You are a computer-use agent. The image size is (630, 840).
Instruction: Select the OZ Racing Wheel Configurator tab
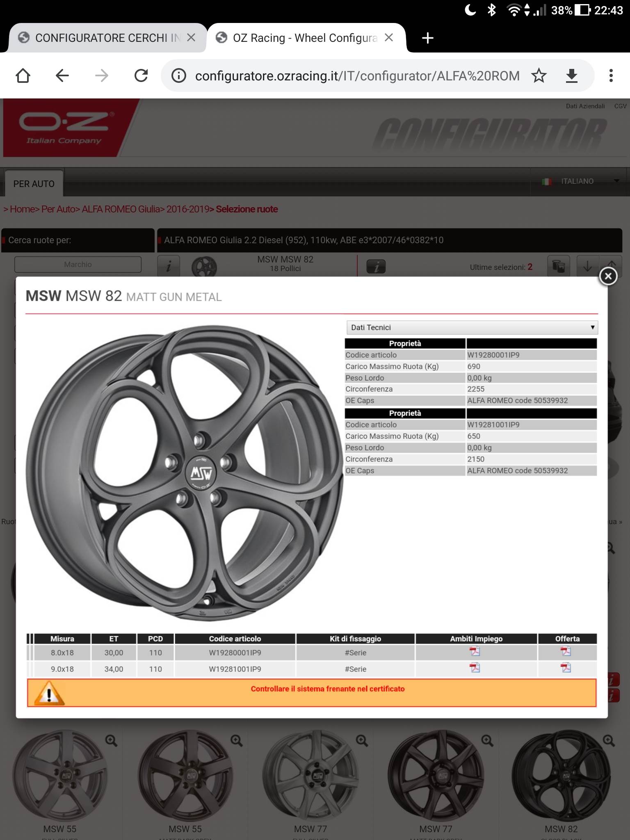tap(305, 38)
